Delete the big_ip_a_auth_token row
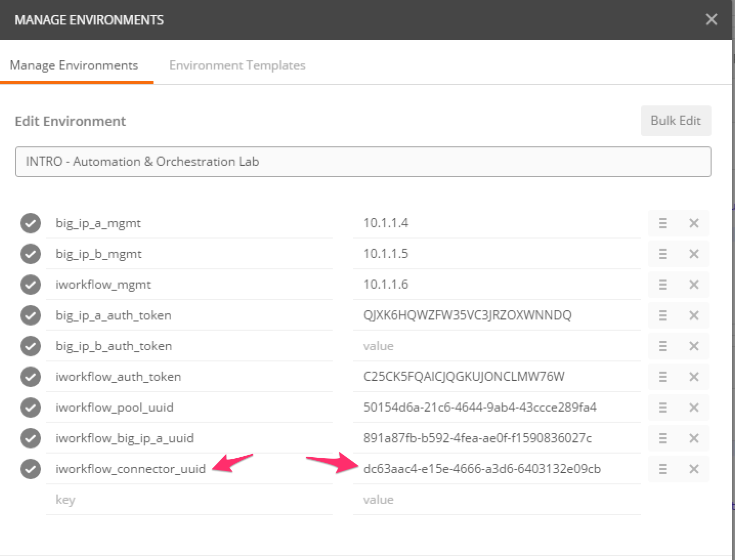 (694, 315)
